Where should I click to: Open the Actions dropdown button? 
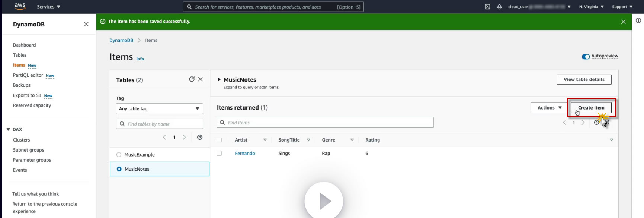(x=549, y=108)
